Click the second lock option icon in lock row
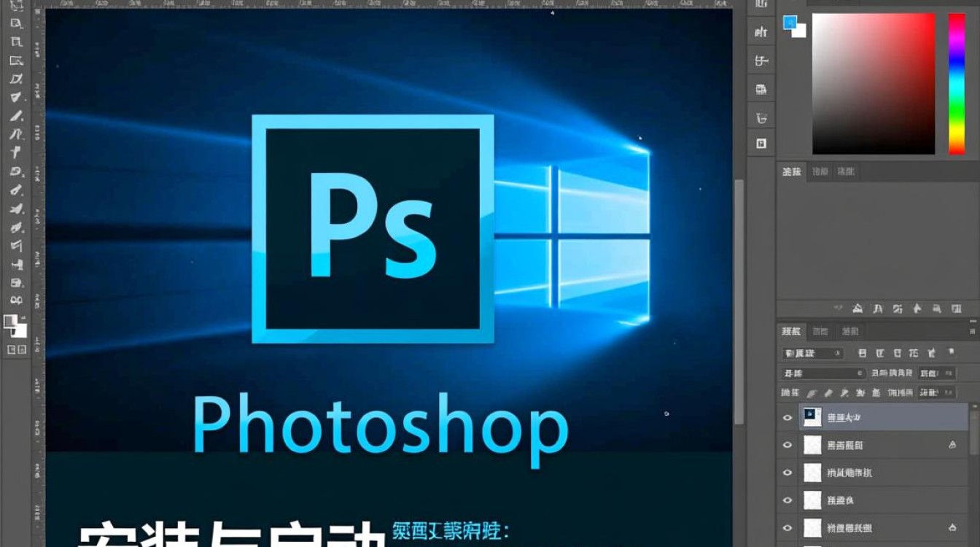 [829, 393]
